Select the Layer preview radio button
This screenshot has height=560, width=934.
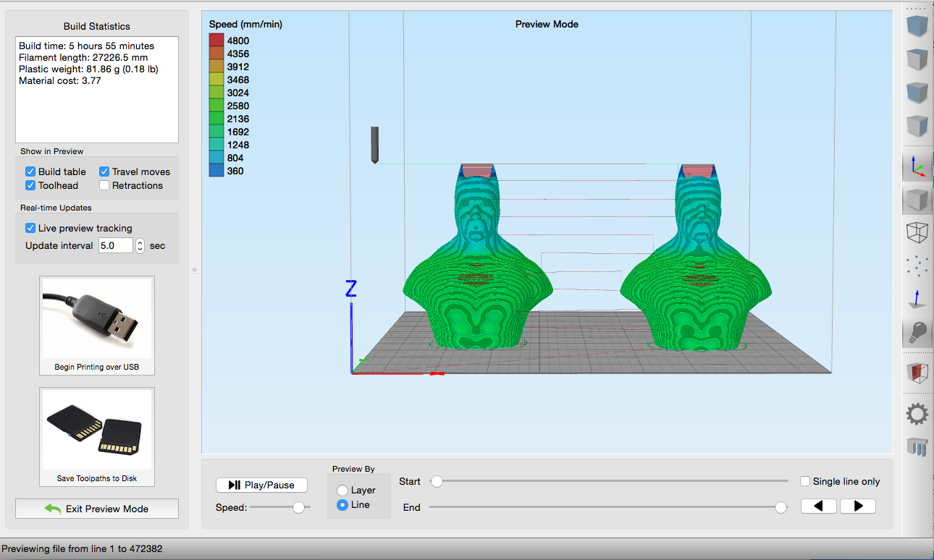coord(342,491)
